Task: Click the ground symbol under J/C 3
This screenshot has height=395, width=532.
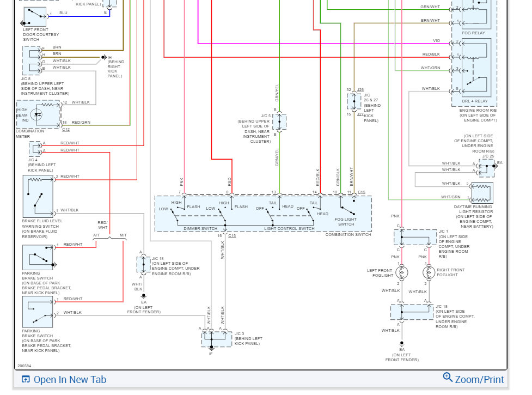Action: click(211, 349)
